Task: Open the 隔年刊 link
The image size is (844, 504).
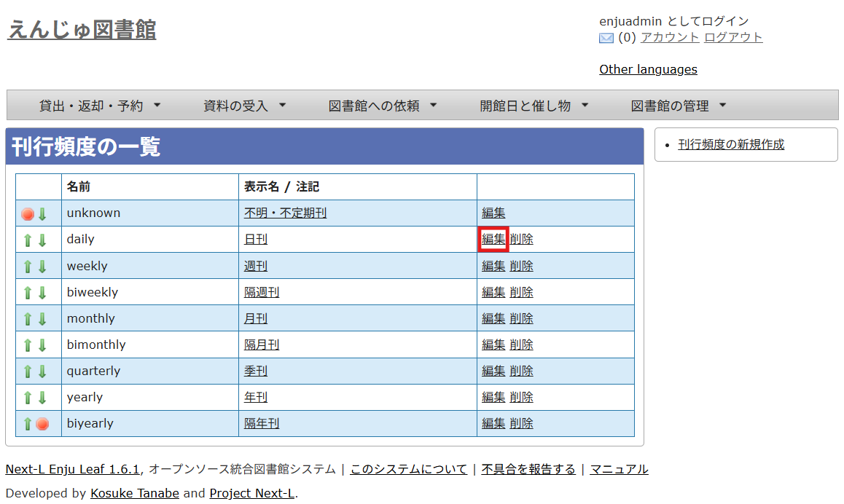Action: [262, 423]
